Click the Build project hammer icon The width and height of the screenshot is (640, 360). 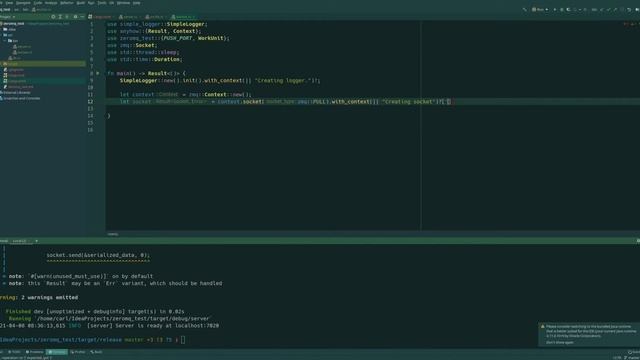click(x=524, y=9)
